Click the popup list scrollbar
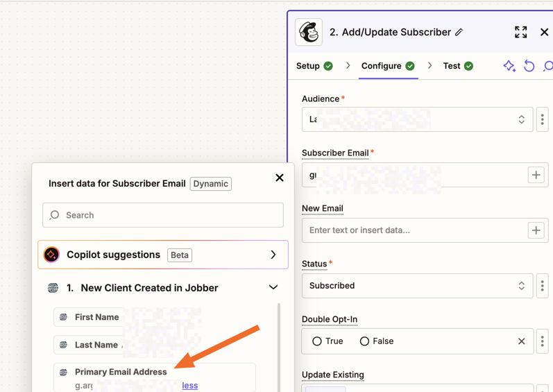The image size is (553, 392). pyautogui.click(x=279, y=347)
